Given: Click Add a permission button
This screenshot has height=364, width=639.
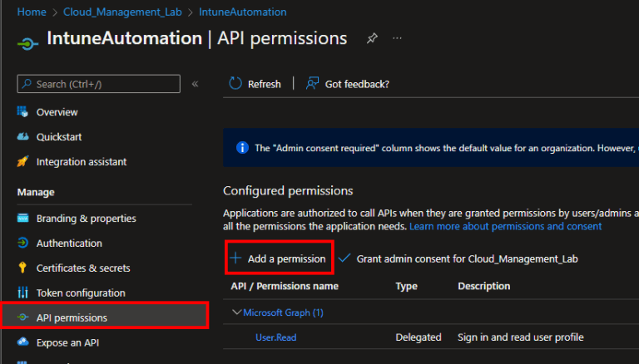Looking at the screenshot, I should [x=279, y=258].
